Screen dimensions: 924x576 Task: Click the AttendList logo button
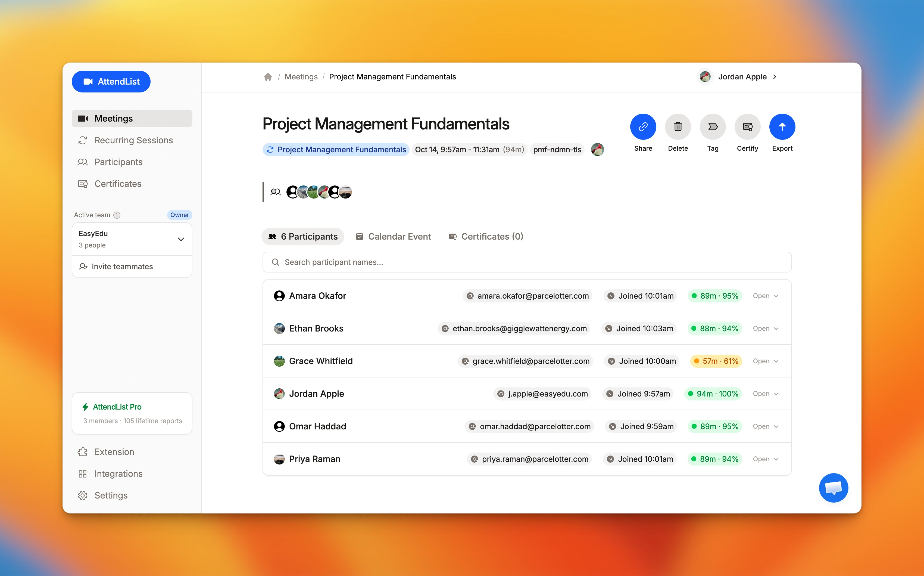(x=111, y=82)
